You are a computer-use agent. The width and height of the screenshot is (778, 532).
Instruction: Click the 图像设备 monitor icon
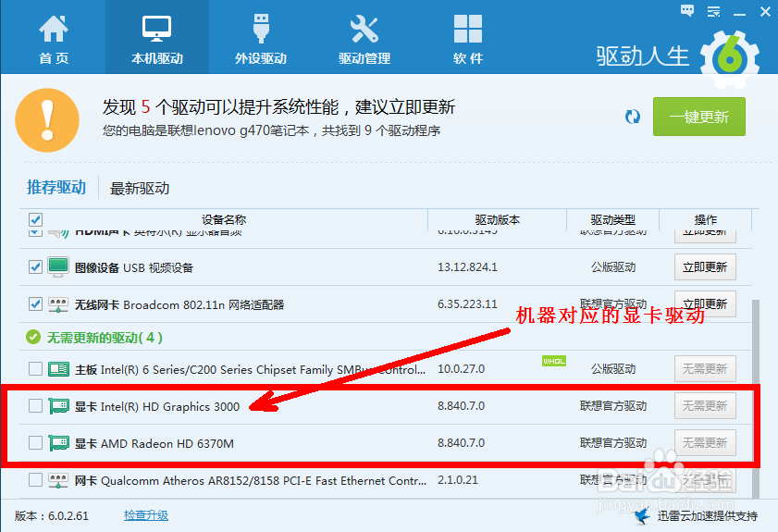pyautogui.click(x=58, y=267)
